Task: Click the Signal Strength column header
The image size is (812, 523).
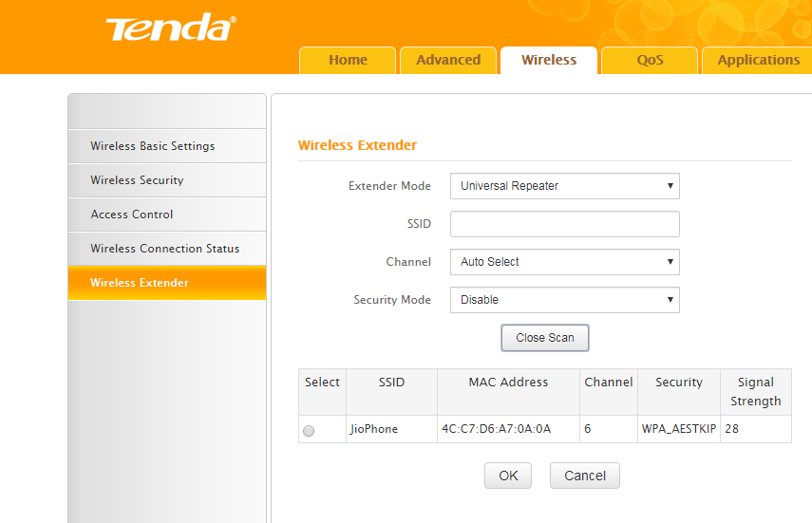Action: click(x=756, y=391)
